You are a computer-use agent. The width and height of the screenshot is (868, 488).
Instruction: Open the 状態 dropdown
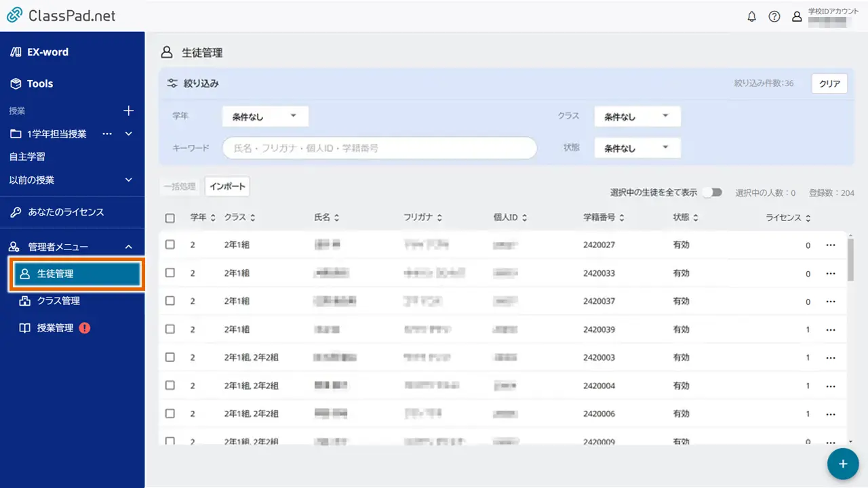(636, 147)
